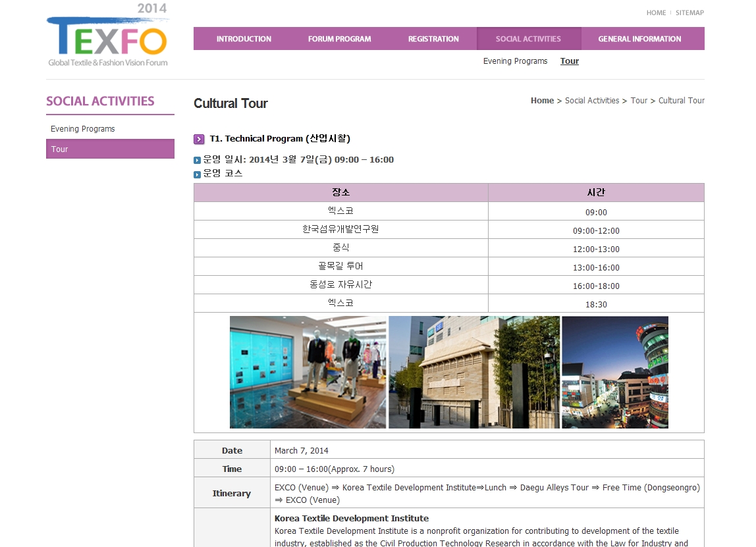Open Evening Programs in the left sidebar
The height and width of the screenshot is (547, 756).
pos(83,129)
